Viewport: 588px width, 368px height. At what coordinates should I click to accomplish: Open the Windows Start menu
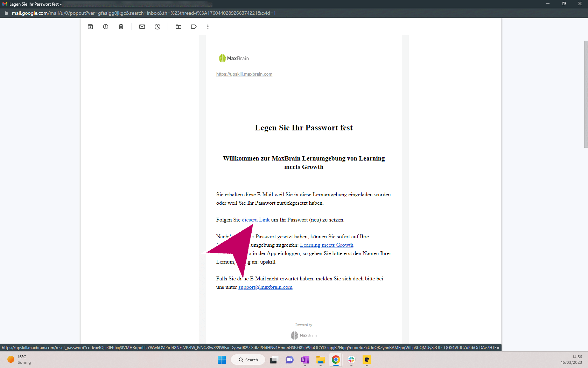pos(222,360)
